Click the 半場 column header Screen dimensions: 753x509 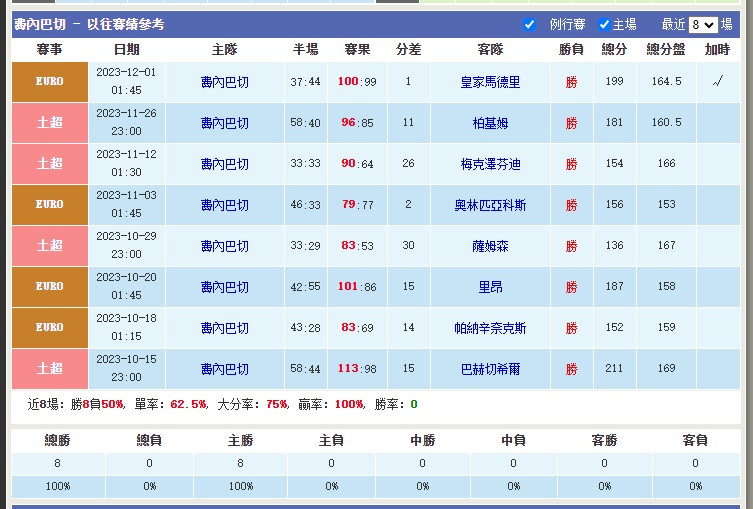tap(305, 49)
